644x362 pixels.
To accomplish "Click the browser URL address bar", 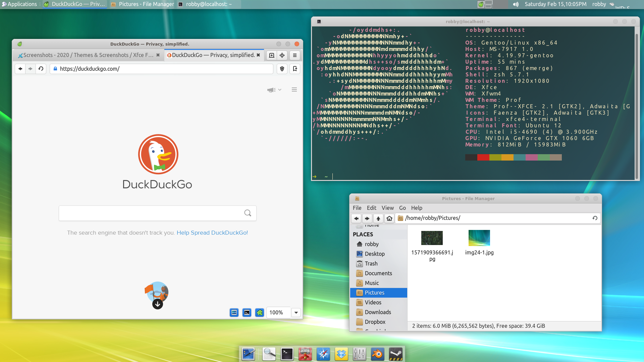I will pos(162,69).
